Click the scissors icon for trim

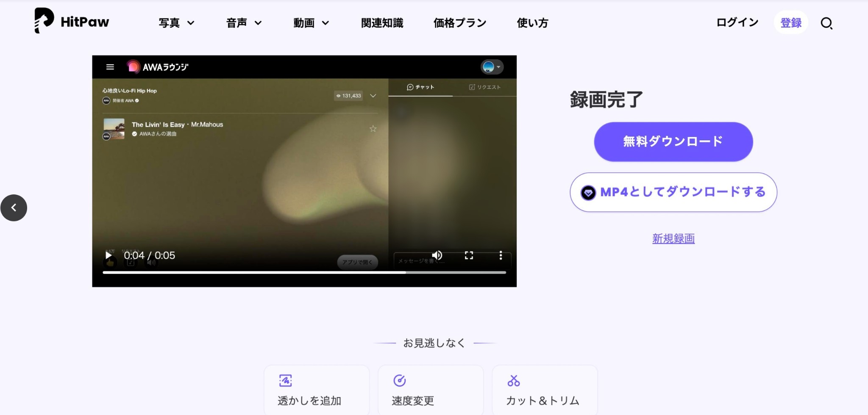point(513,380)
